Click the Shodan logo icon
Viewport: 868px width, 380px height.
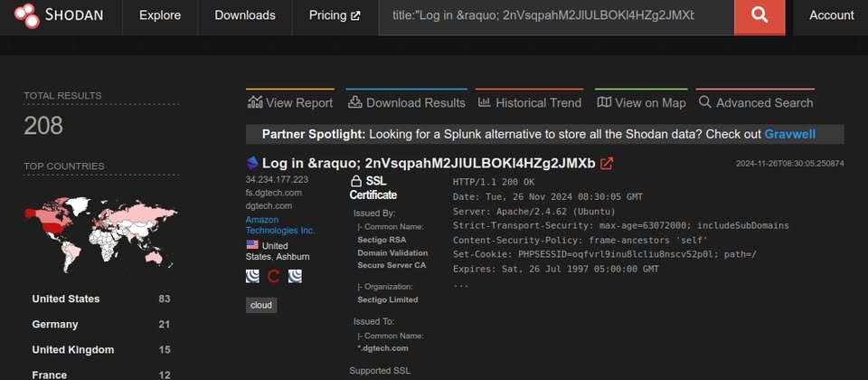[x=26, y=15]
